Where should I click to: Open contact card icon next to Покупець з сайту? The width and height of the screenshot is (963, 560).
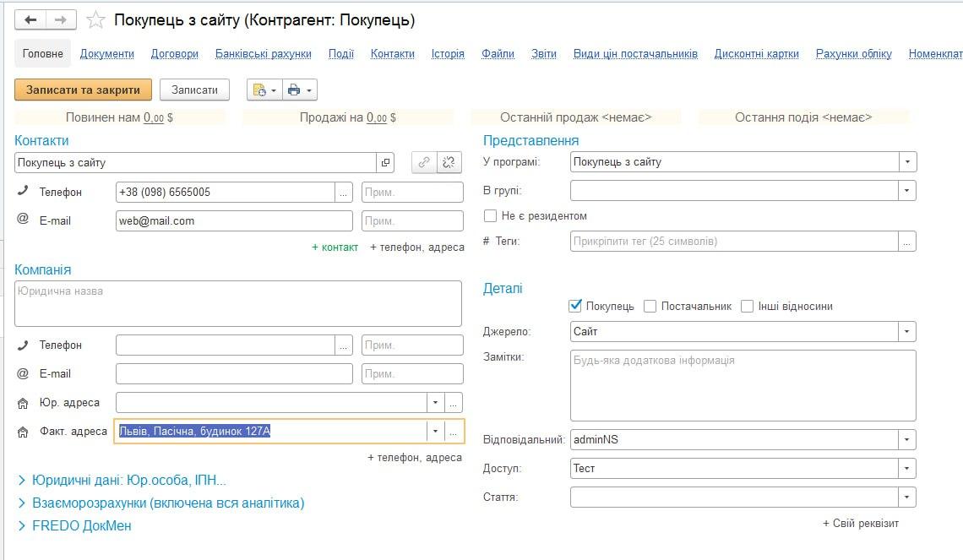tap(385, 163)
